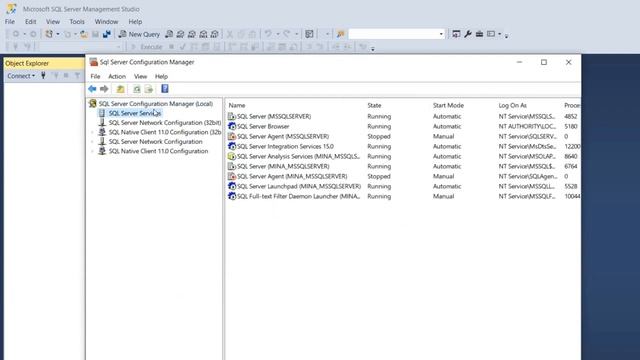Click NT Service\MSSQLL... log on cell of Launchpad
Viewport: 640px width, 360px height.
tap(527, 186)
